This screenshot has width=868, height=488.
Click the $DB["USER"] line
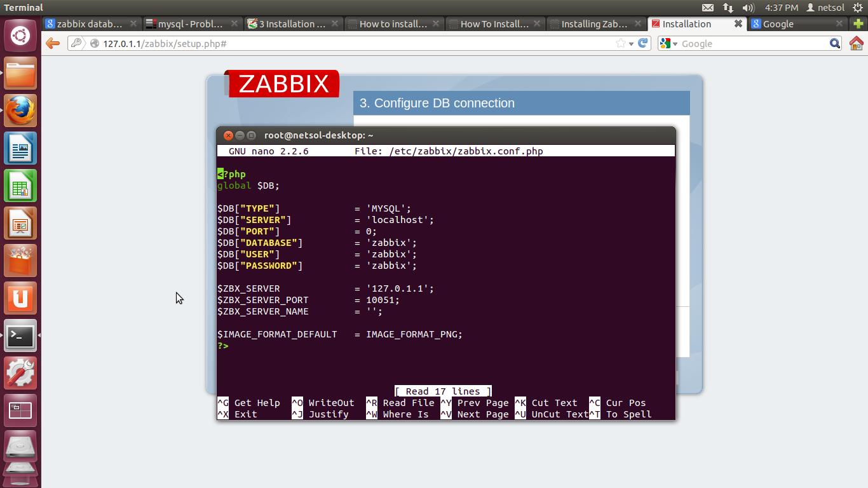tap(317, 254)
